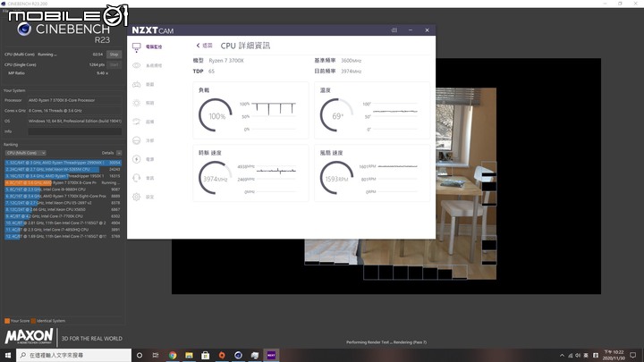Open the PC monitoring monitor icon in NZXT CAM

pos(137,46)
